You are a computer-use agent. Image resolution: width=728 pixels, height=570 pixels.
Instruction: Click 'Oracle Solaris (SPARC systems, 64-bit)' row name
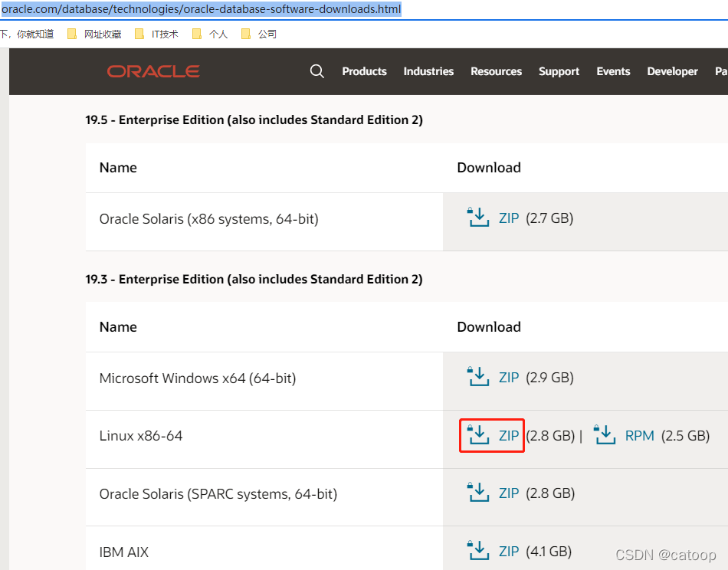(x=218, y=494)
